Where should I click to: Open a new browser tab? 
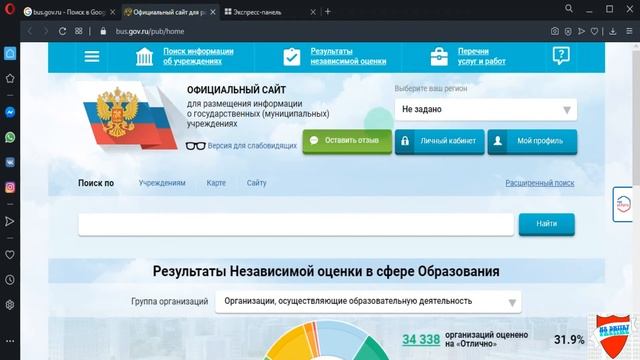point(327,12)
